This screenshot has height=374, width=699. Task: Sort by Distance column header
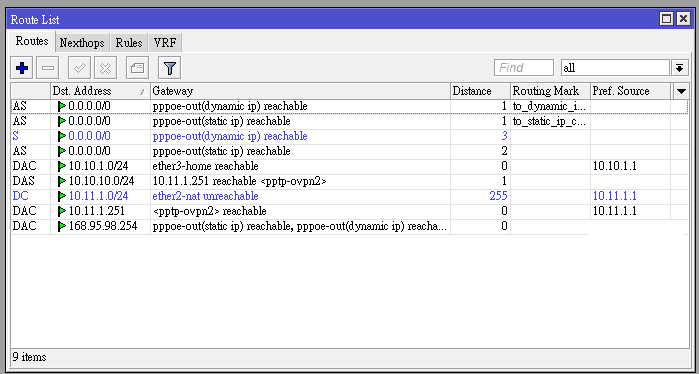tap(480, 91)
